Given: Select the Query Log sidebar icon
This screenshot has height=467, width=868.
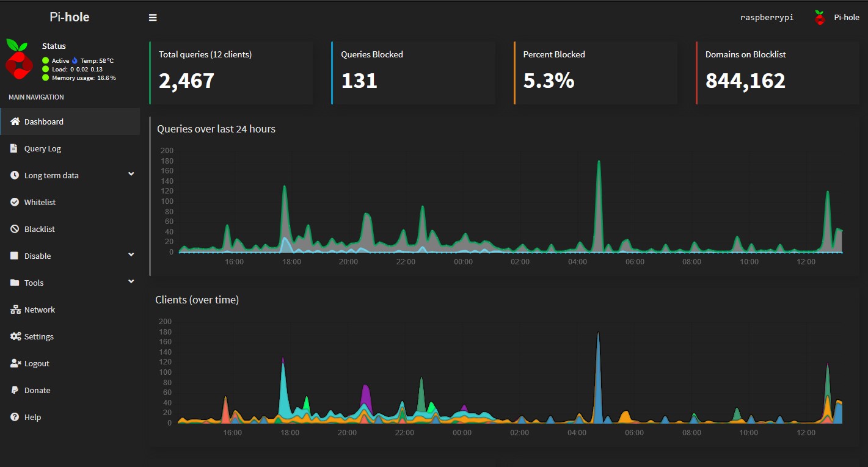Looking at the screenshot, I should pyautogui.click(x=13, y=148).
